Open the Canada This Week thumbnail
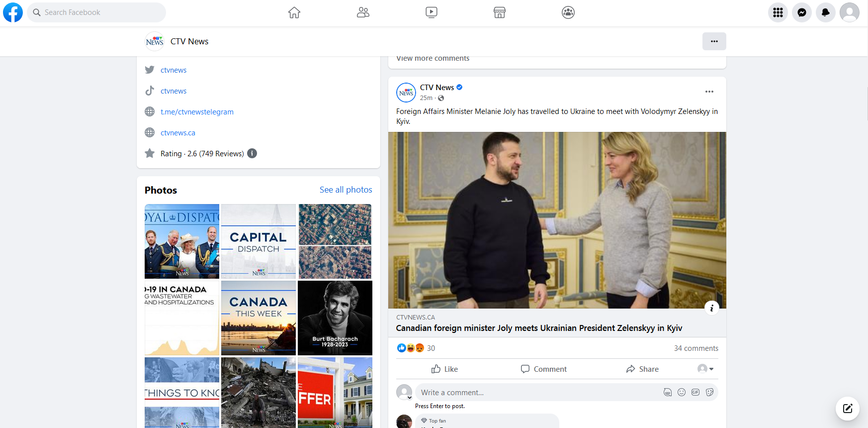 pos(259,318)
